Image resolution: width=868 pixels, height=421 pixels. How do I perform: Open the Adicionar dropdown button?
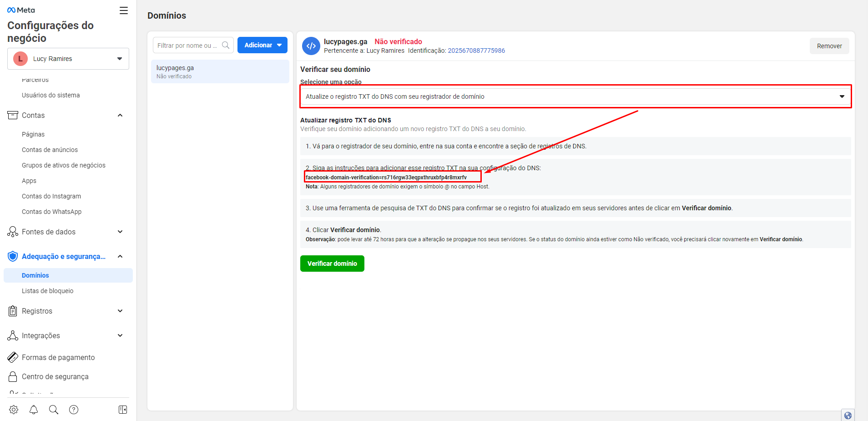coord(262,45)
